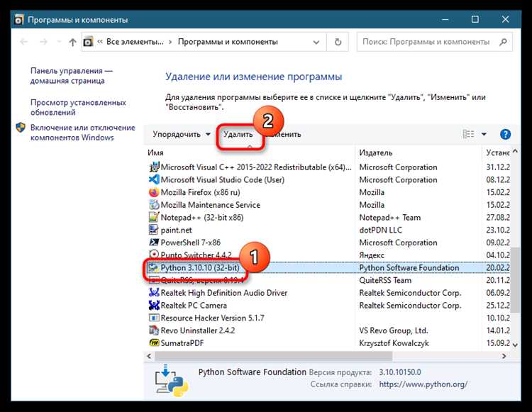Click the Visual C++ Redistributable installer icon
This screenshot has height=412, width=532.
[154, 167]
